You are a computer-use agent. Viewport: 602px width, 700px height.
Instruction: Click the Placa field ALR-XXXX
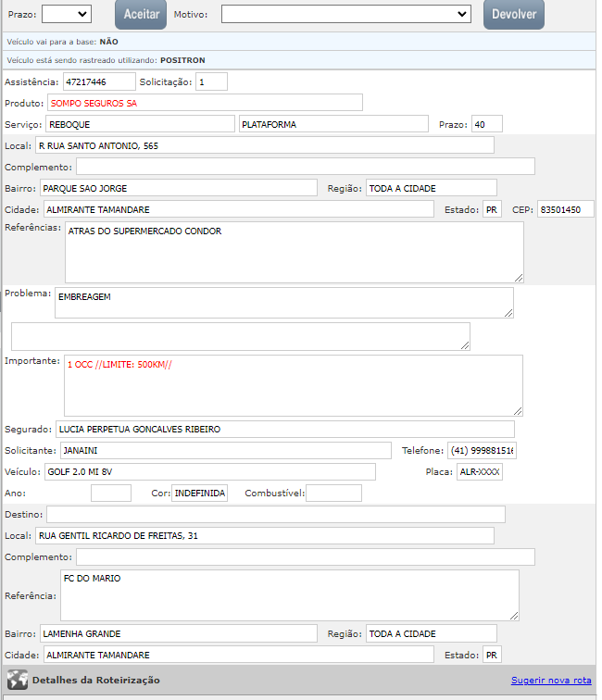tap(480, 472)
